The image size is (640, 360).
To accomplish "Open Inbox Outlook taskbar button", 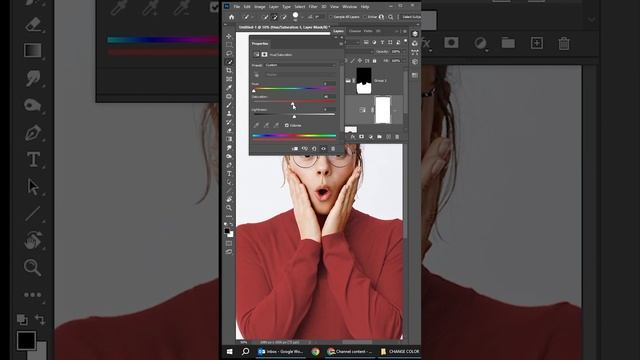I will tap(280, 351).
